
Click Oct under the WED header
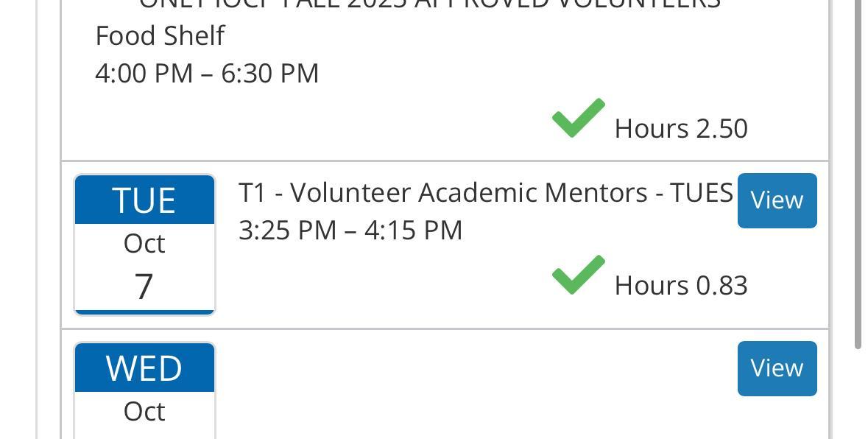tap(144, 411)
